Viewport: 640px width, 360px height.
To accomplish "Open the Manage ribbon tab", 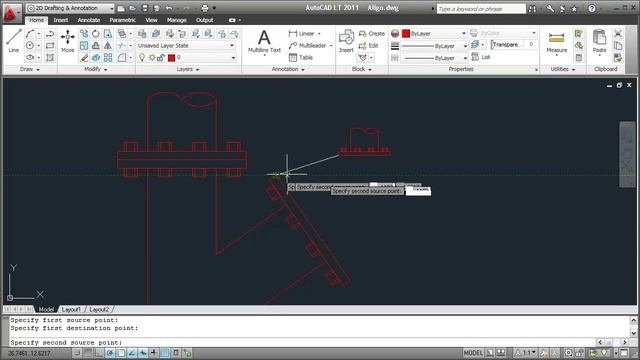I will pyautogui.click(x=177, y=20).
